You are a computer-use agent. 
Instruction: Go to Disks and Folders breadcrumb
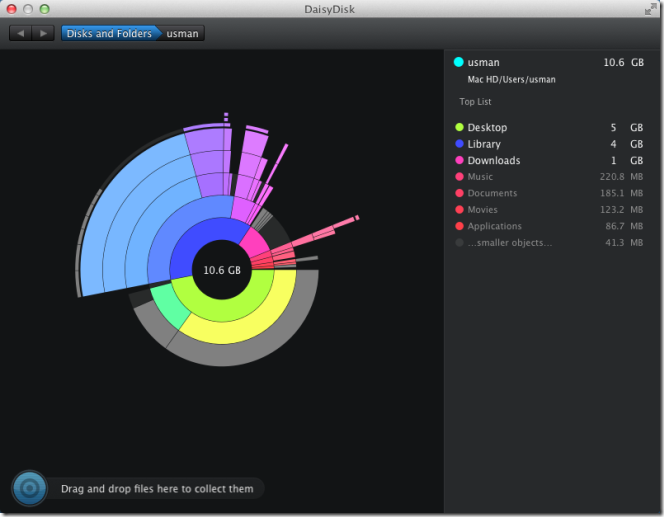click(x=109, y=33)
